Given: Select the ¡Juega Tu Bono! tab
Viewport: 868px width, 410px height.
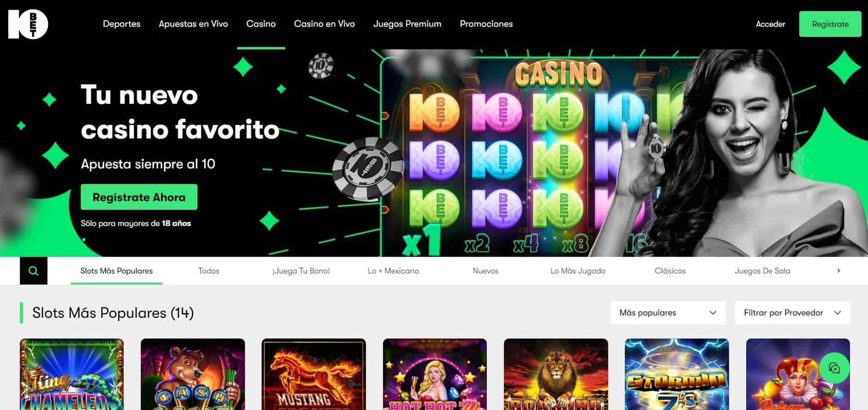Looking at the screenshot, I should click(x=301, y=271).
